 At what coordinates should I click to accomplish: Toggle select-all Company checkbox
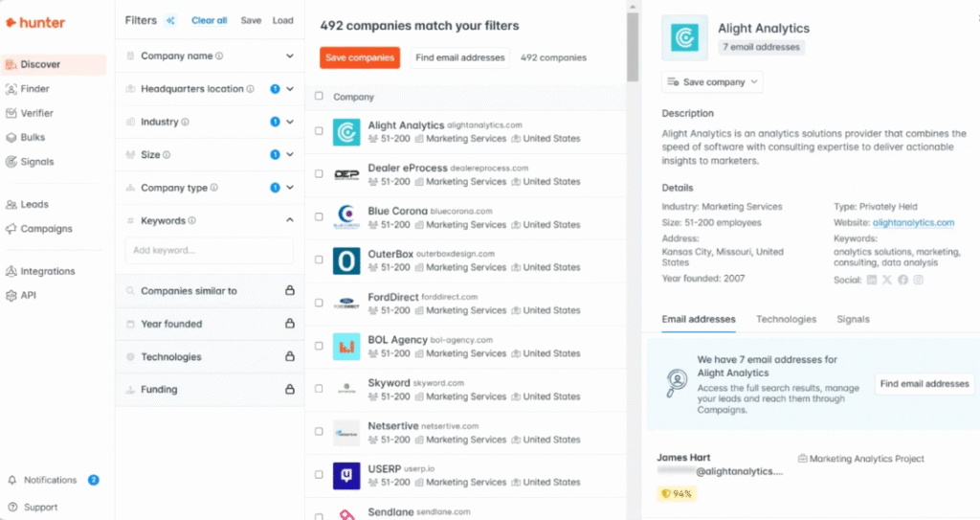click(x=319, y=97)
